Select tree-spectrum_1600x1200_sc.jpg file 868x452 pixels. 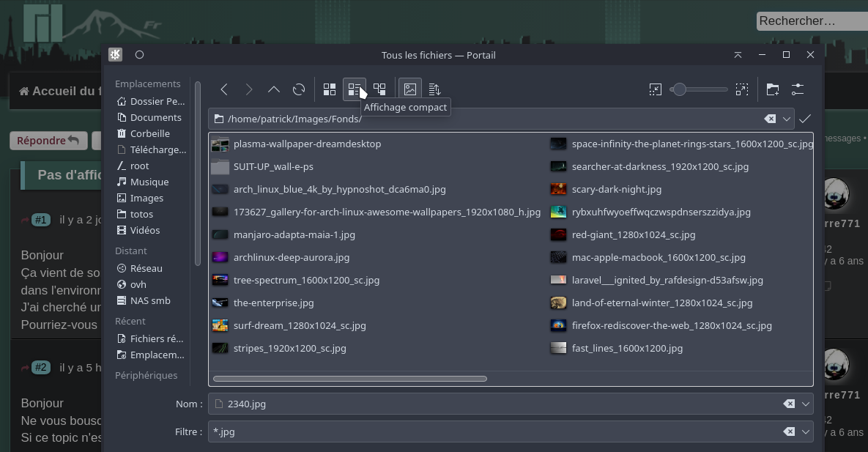click(296, 281)
